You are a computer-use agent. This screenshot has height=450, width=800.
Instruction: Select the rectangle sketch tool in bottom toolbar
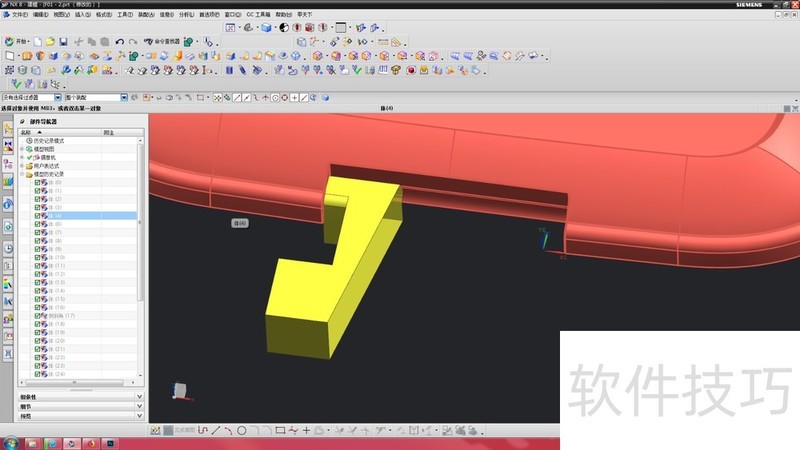[280, 430]
